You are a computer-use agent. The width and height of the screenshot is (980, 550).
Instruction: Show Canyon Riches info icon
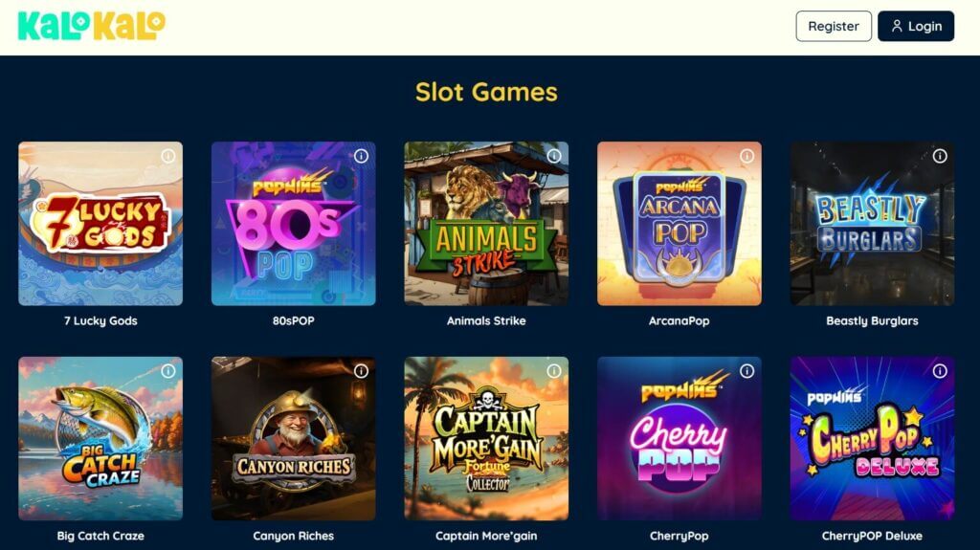click(x=361, y=371)
